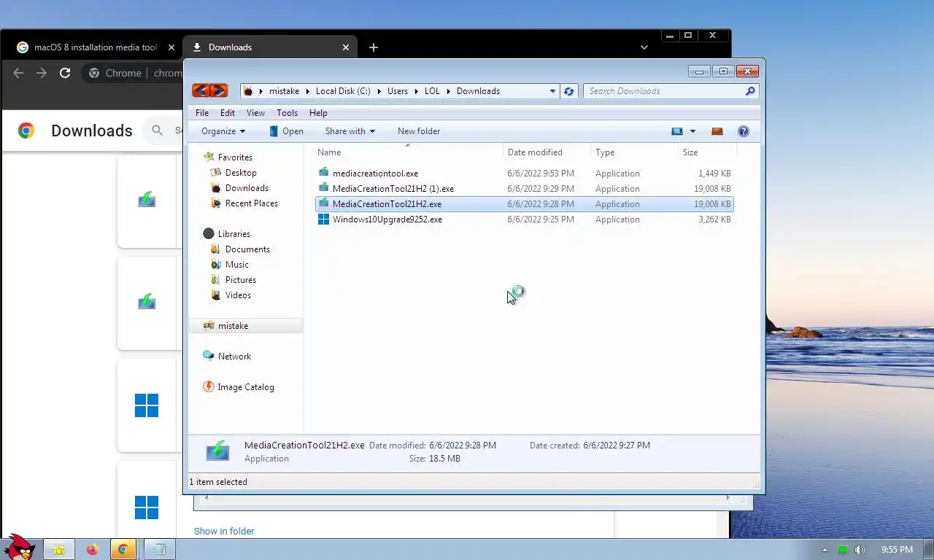Click Show in folder link in Chrome
Screen dimensions: 934x560
(x=224, y=531)
